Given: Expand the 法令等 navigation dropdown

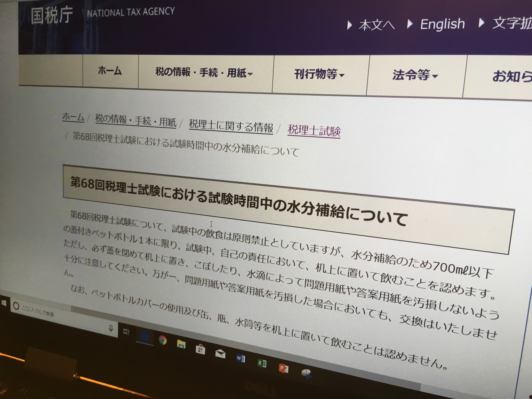Looking at the screenshot, I should pos(415,75).
